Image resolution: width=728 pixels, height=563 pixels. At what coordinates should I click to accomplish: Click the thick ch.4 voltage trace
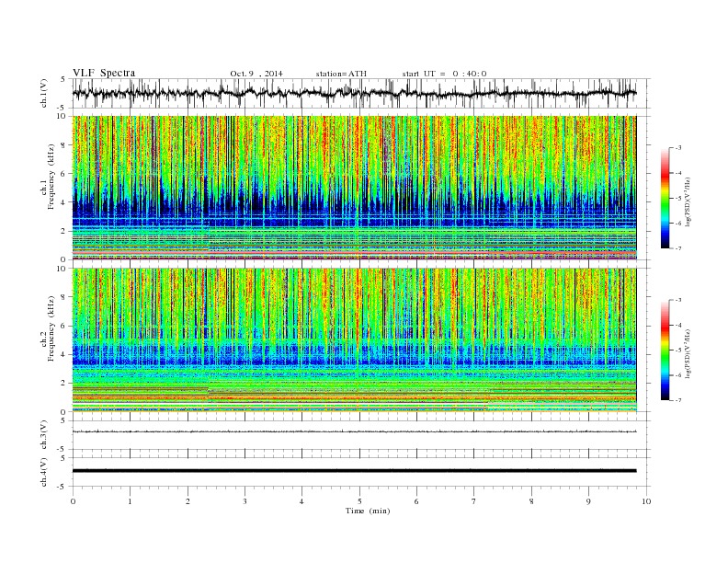pos(354,471)
